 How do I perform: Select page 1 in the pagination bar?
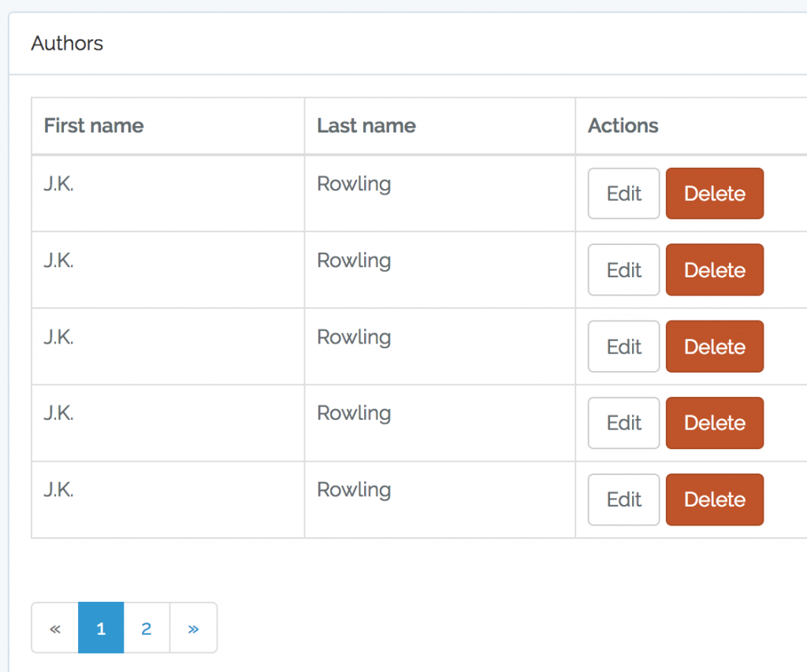point(100,628)
